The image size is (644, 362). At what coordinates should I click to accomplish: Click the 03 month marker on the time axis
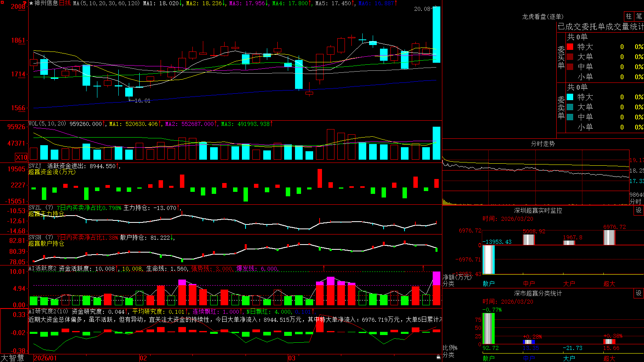[292, 358]
